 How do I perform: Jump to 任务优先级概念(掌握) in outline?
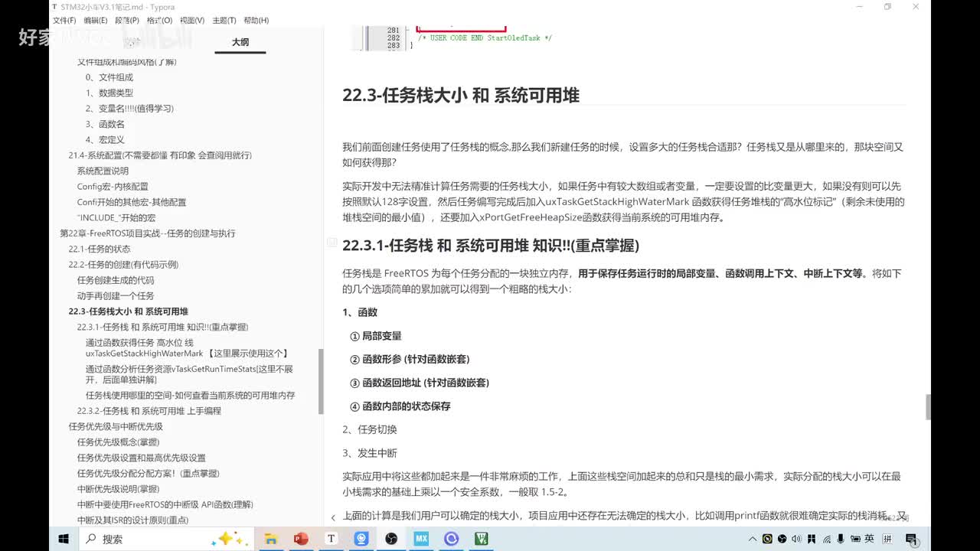point(118,442)
